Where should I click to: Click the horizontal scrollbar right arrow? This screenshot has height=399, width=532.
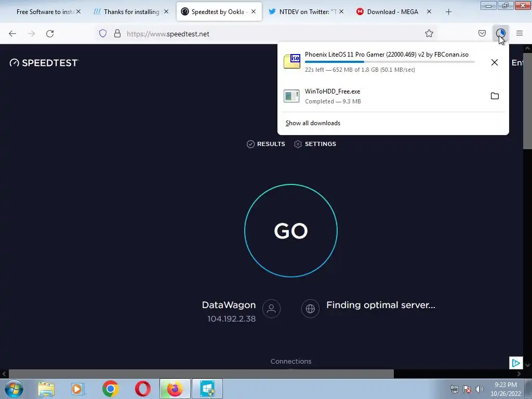tap(519, 374)
